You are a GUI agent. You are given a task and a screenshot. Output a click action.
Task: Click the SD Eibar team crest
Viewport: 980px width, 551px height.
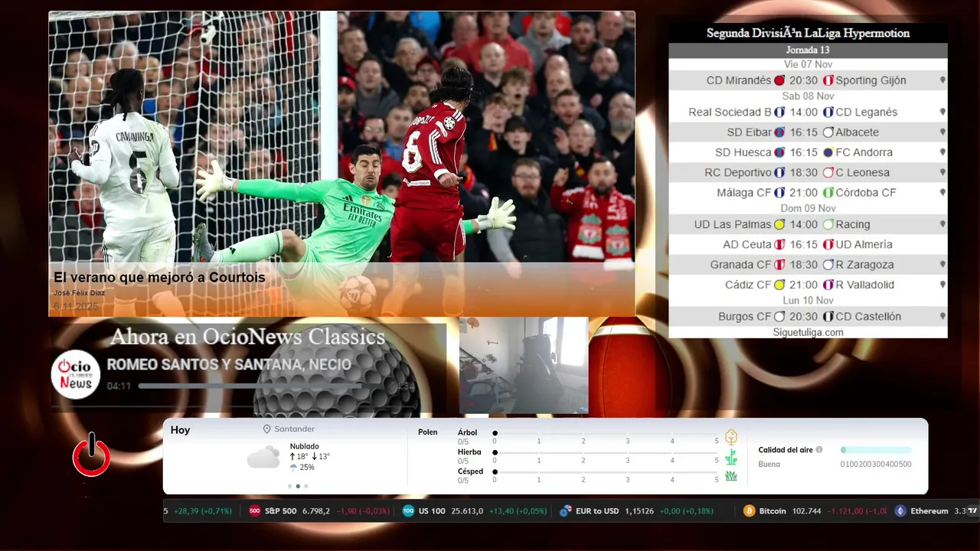click(x=779, y=132)
